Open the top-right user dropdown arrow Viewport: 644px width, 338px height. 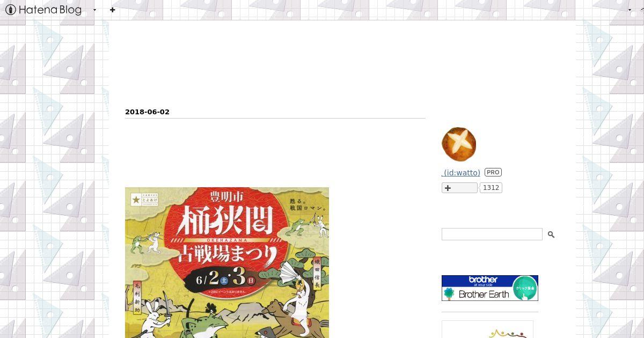click(x=630, y=10)
